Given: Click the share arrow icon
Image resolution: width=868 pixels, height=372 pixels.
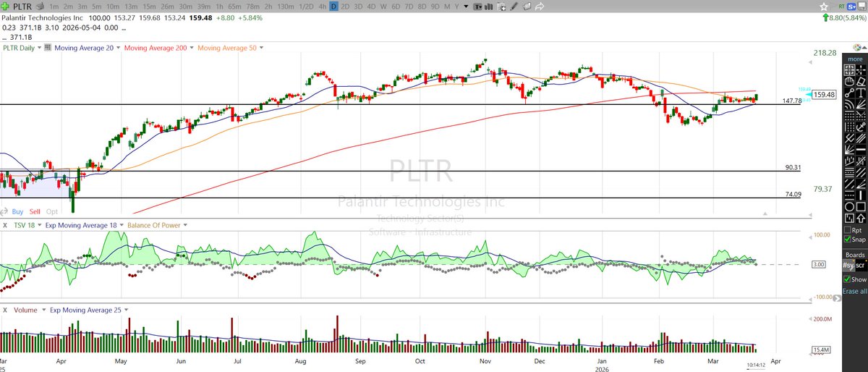Looking at the screenshot, I should (x=540, y=7).
